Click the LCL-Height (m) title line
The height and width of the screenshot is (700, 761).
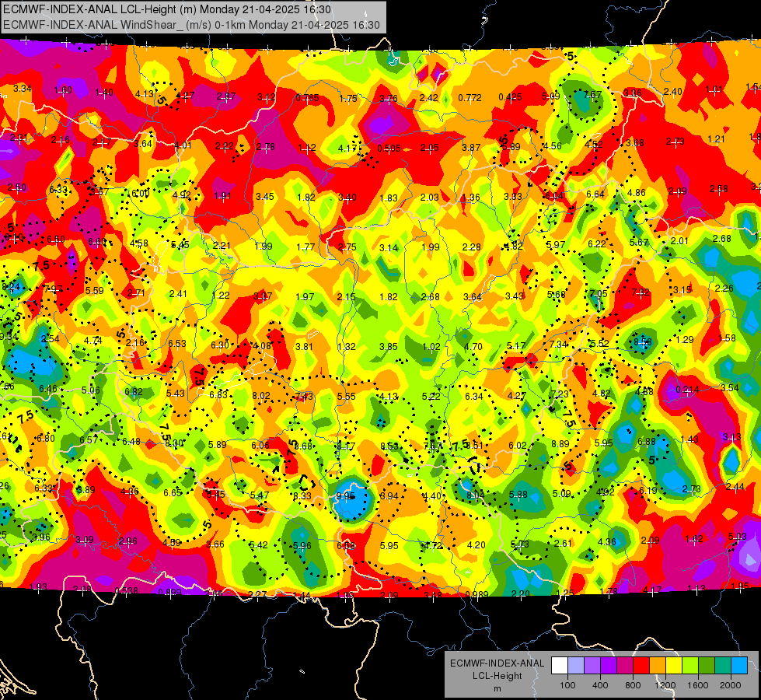point(167,9)
